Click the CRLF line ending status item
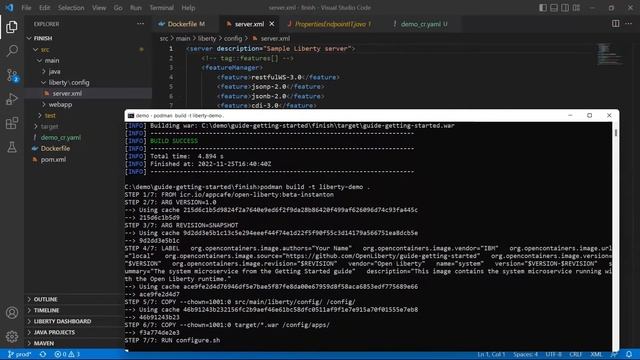640x360 pixels. [x=576, y=354]
